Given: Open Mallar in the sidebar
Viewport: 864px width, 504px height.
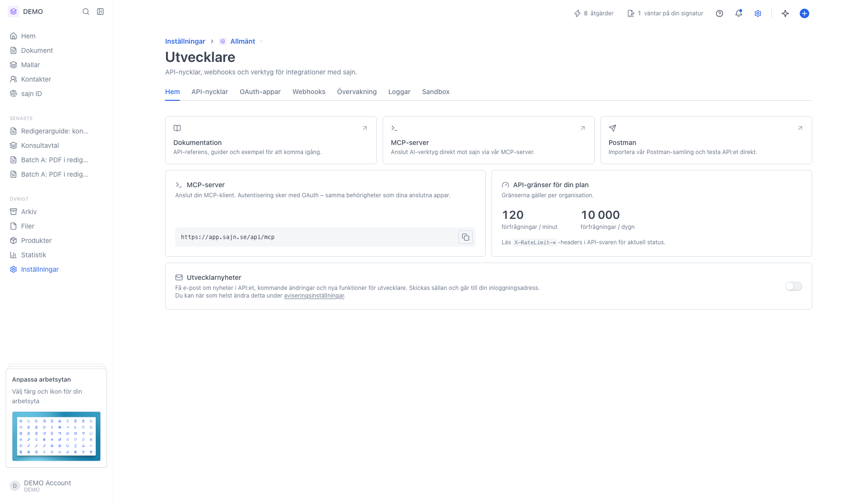Looking at the screenshot, I should (56, 65).
